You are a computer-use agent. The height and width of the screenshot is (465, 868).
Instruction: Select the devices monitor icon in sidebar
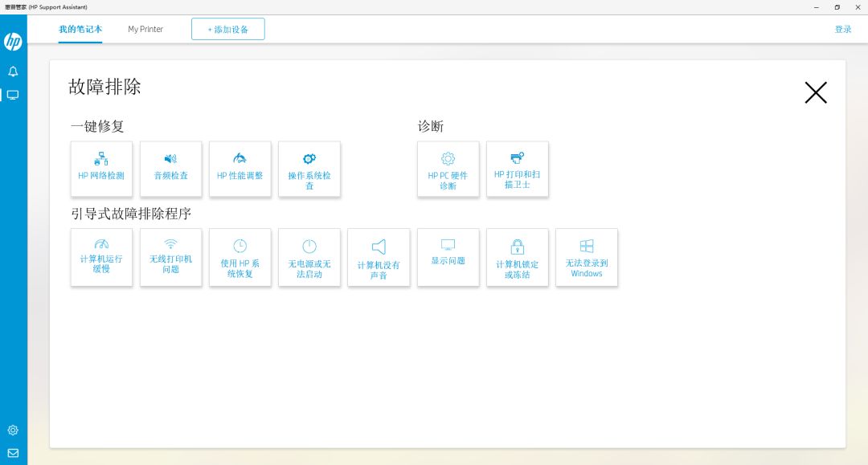[x=14, y=95]
